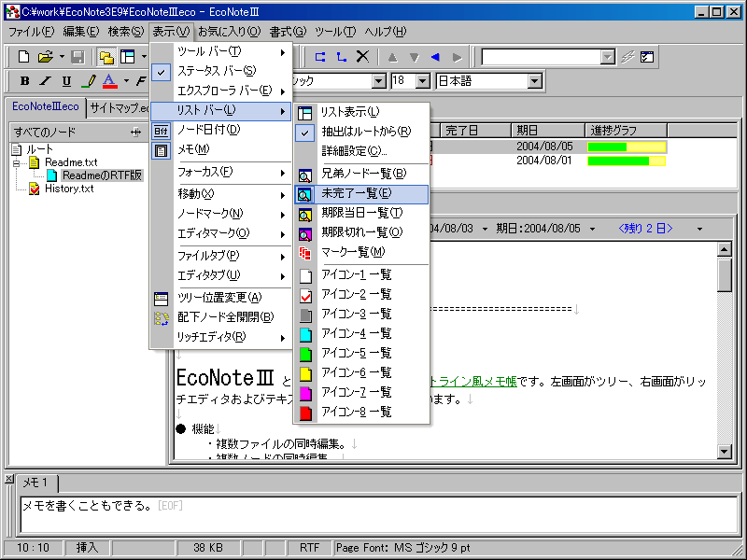Click the <残り 2 日> link
Viewport: 747px width, 560px height.
coord(645,229)
